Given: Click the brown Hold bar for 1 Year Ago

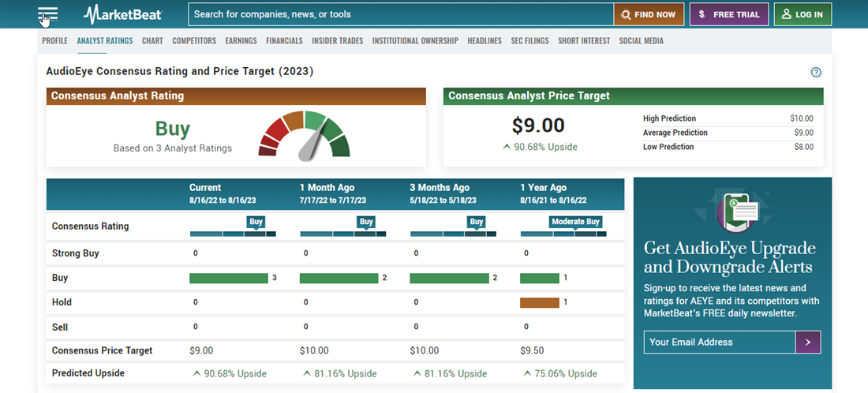Looking at the screenshot, I should pyautogui.click(x=540, y=302).
